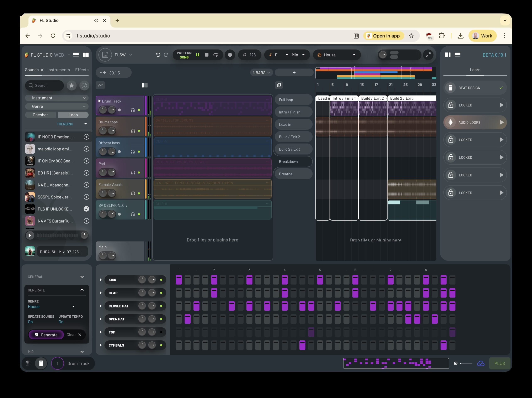Click the record button
Image resolution: width=532 pixels, height=398 pixels.
[230, 55]
